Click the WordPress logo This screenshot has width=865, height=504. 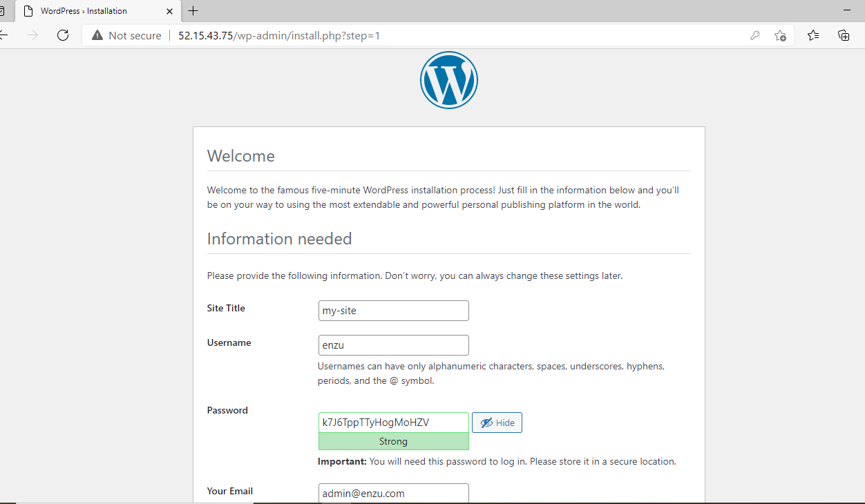[449, 80]
